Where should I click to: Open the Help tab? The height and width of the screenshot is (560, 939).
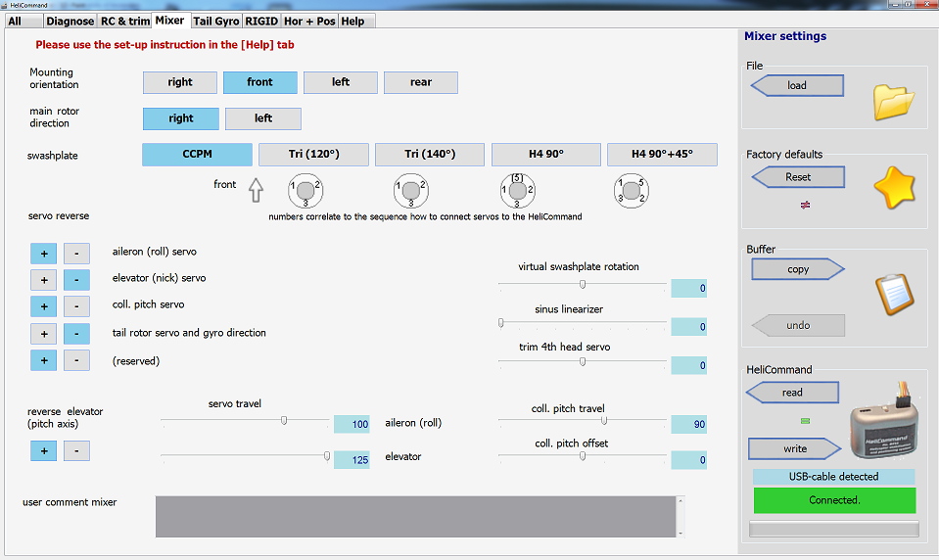(x=357, y=21)
